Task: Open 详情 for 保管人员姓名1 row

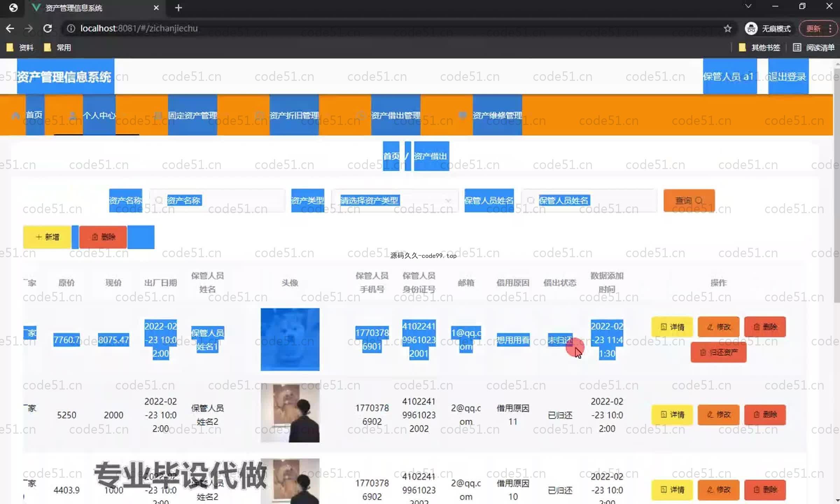Action: click(x=672, y=327)
